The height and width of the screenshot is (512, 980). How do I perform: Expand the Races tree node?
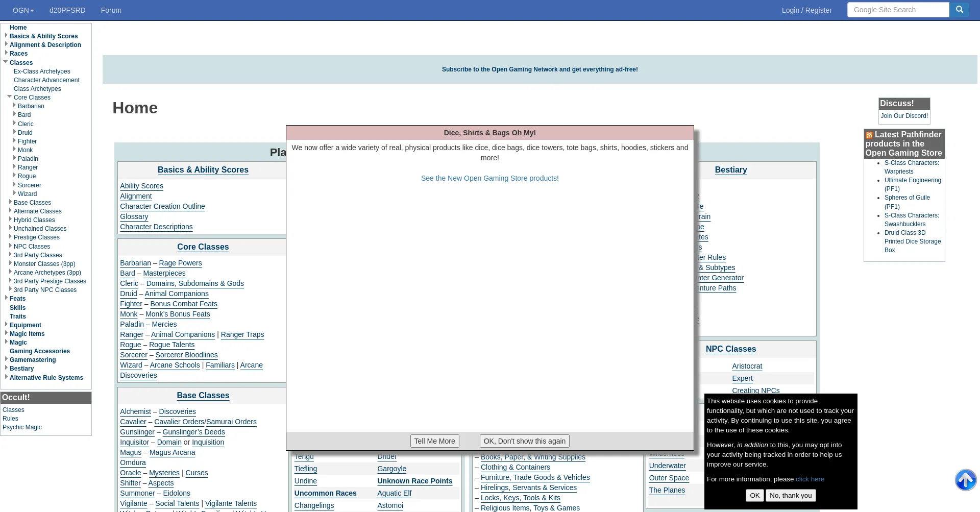[6, 53]
